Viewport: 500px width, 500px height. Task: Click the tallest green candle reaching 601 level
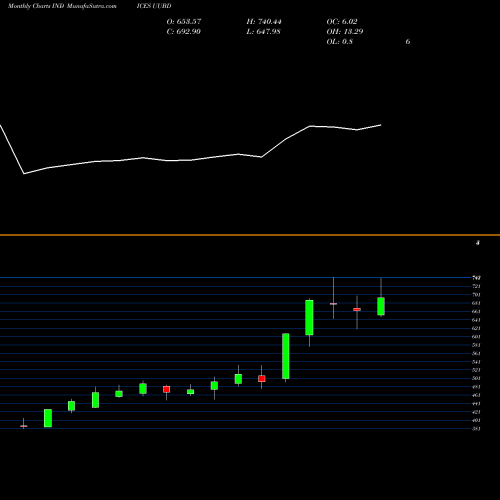click(286, 356)
